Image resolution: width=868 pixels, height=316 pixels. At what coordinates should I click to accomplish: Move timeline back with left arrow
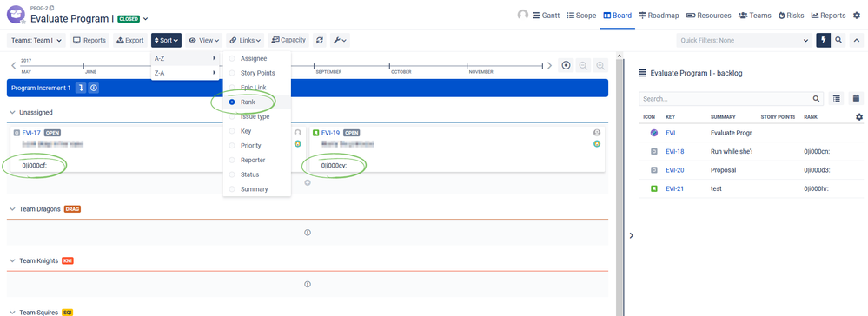[14, 65]
